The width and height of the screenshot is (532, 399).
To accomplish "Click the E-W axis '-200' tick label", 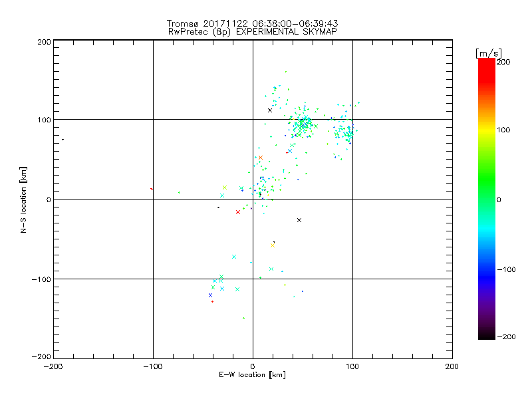I will click(x=53, y=366).
